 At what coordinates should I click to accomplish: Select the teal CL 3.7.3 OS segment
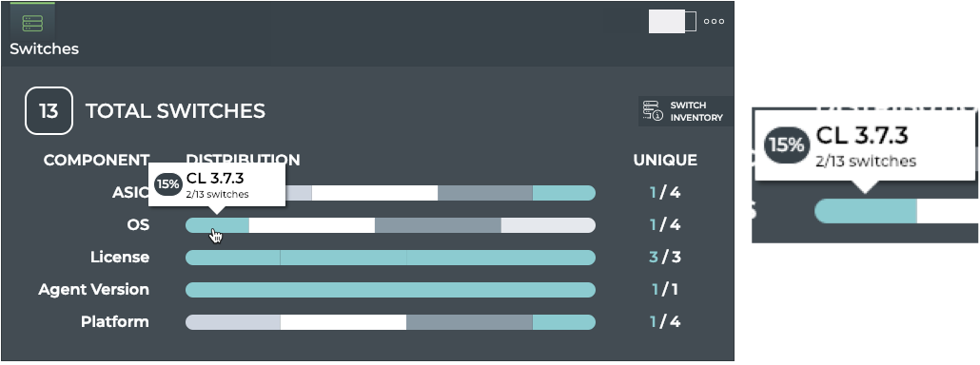pos(218,225)
